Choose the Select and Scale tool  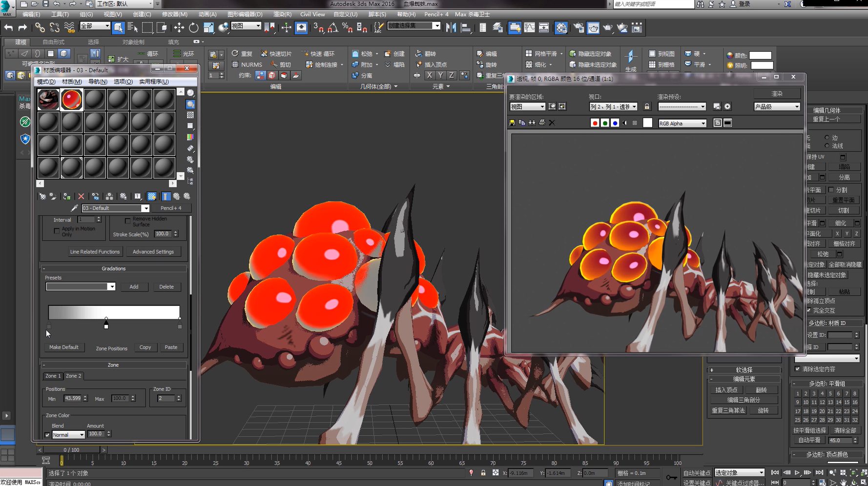[208, 28]
